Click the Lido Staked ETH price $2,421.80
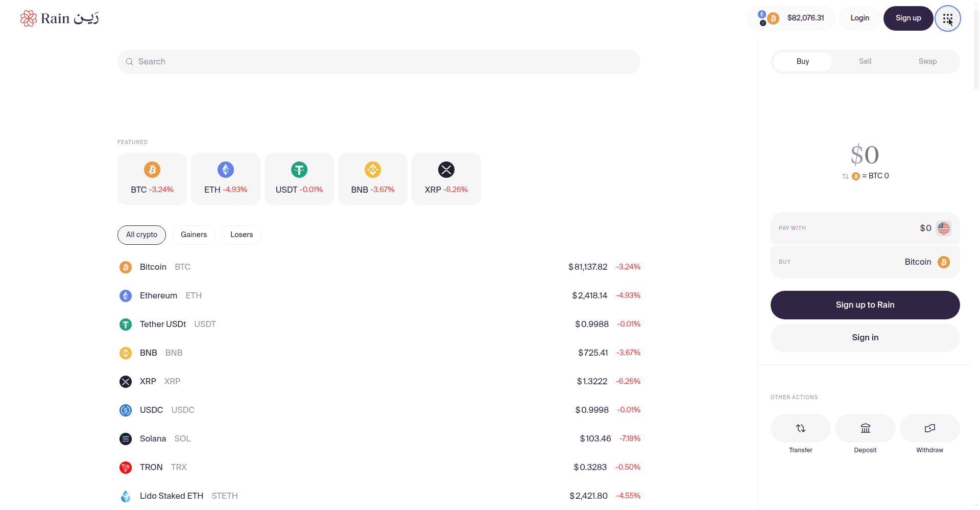The image size is (980, 510). click(x=588, y=496)
